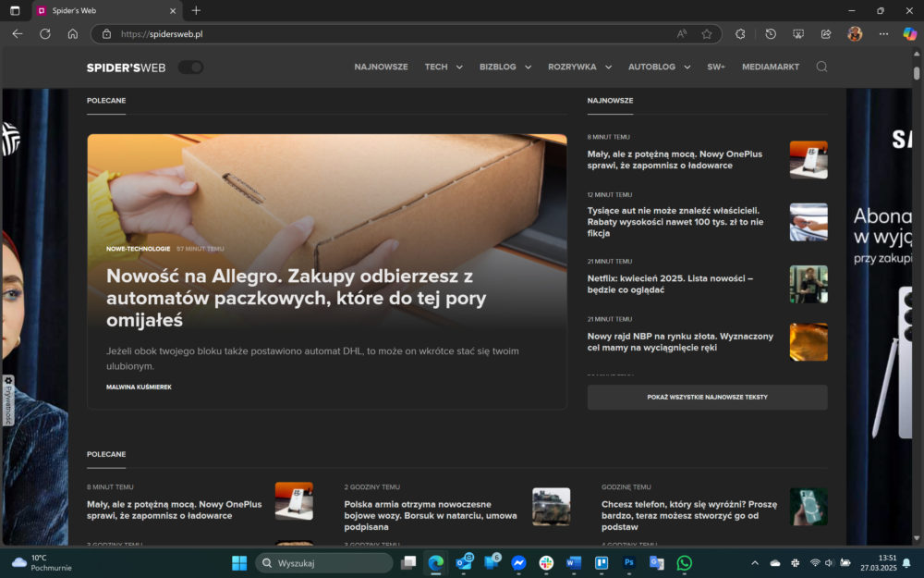Go to Spider's Web logo homepage
Viewport: 924px width, 578px height.
[x=126, y=68]
